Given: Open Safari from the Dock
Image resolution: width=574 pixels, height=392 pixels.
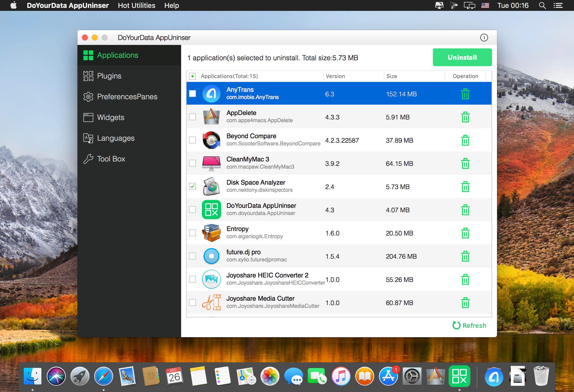Looking at the screenshot, I should click(x=103, y=376).
